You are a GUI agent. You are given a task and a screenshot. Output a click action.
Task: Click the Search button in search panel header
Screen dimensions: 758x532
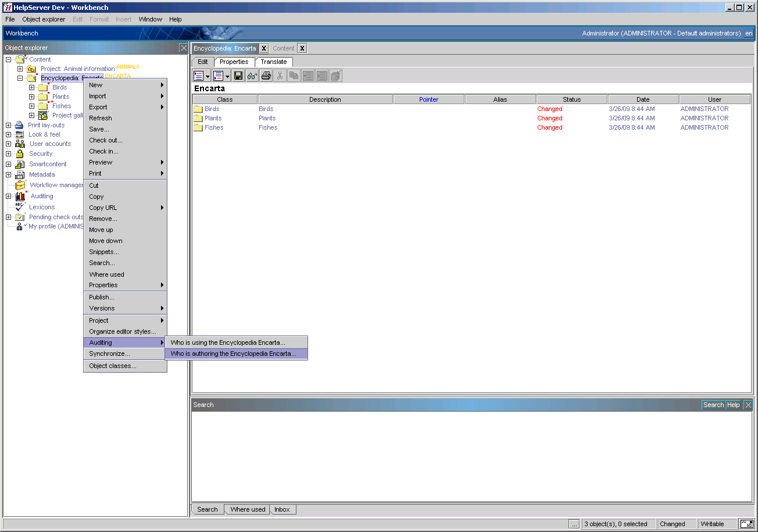pyautogui.click(x=713, y=405)
